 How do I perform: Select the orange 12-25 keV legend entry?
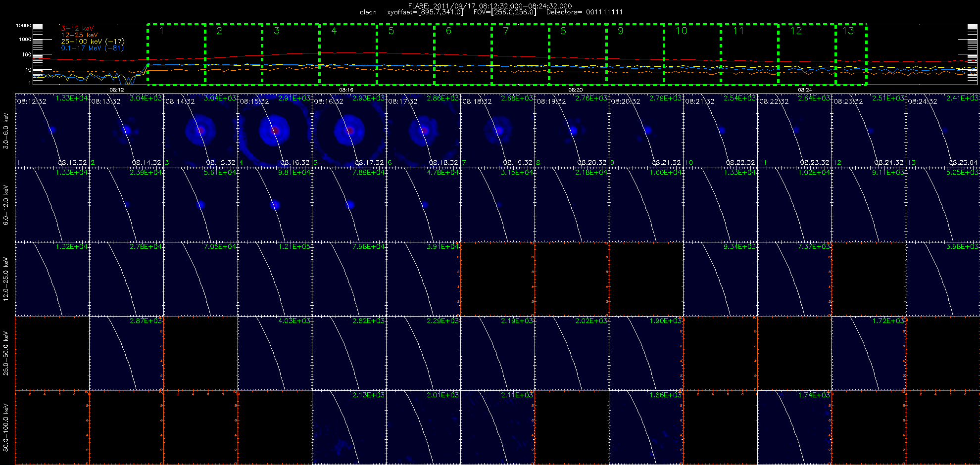coord(79,35)
